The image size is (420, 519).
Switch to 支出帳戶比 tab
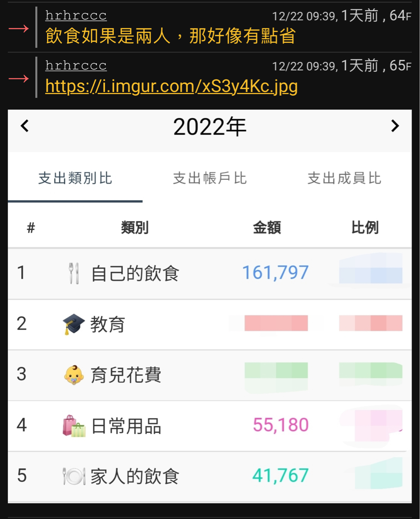tap(210, 178)
